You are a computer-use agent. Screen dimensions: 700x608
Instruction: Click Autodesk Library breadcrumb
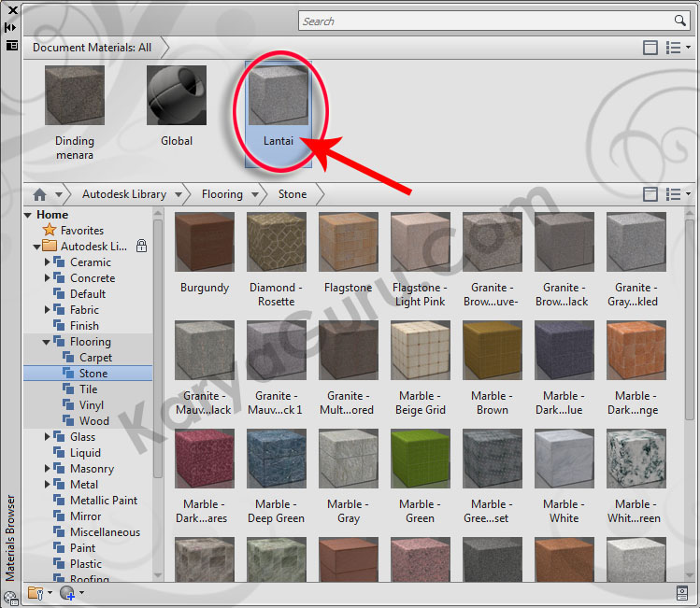point(123,194)
